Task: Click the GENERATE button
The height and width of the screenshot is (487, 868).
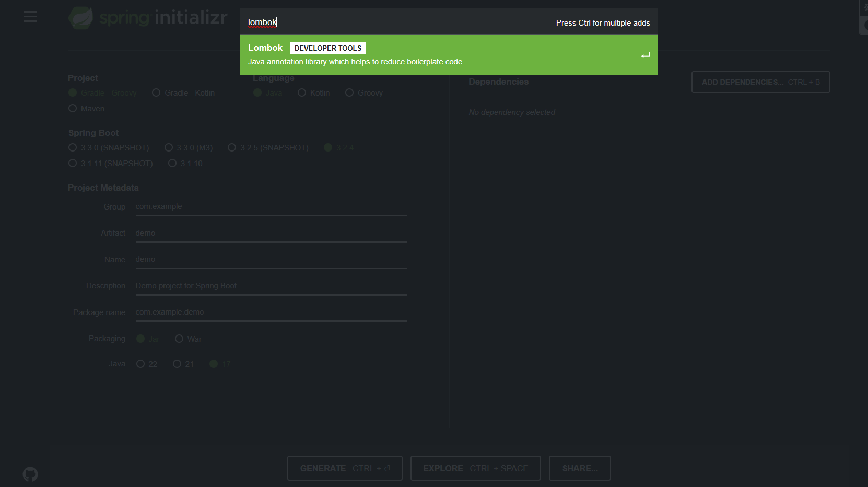Action: 345,468
